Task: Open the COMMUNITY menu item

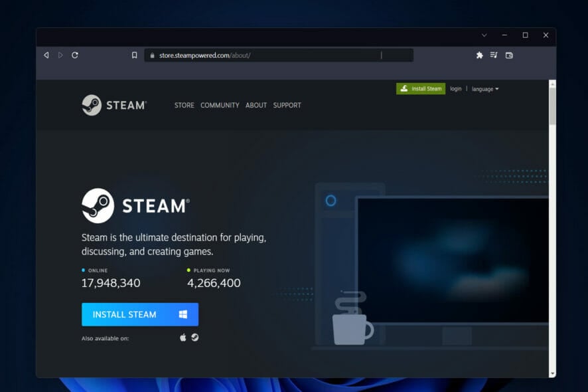Action: click(220, 105)
